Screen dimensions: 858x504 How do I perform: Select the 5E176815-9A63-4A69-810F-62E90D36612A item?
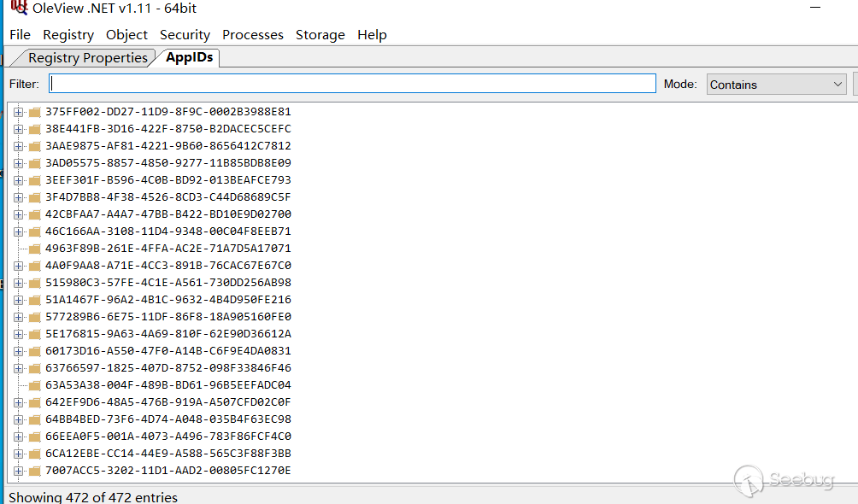(167, 334)
